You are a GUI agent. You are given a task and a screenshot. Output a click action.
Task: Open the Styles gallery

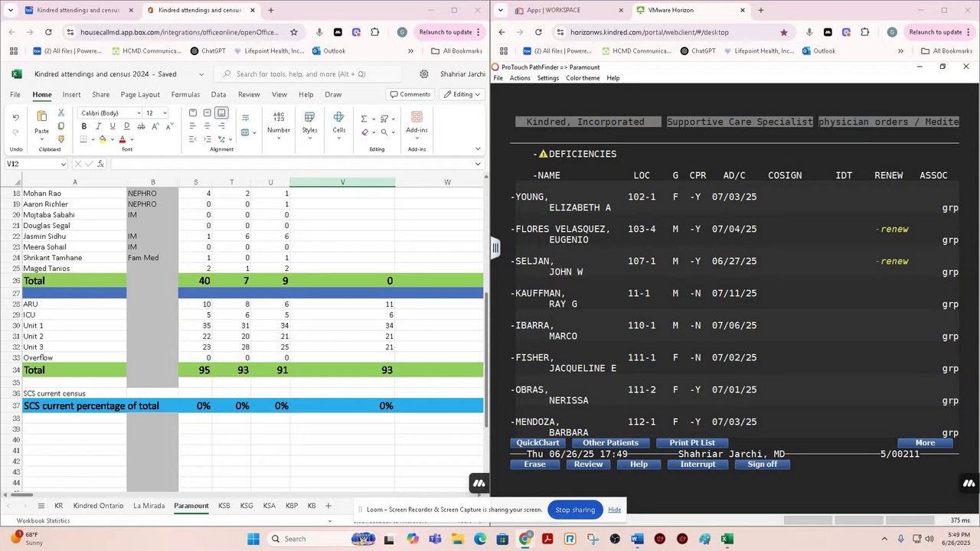click(x=309, y=124)
